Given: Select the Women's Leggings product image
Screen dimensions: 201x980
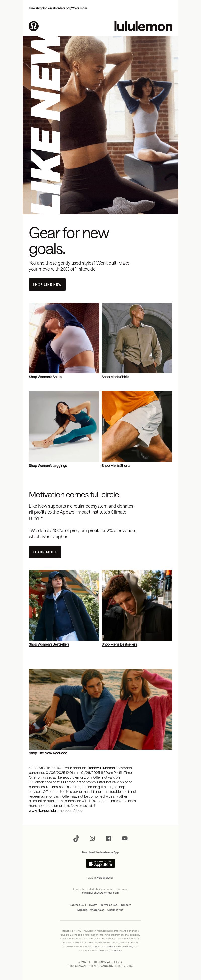Looking at the screenshot, I should (x=64, y=426).
